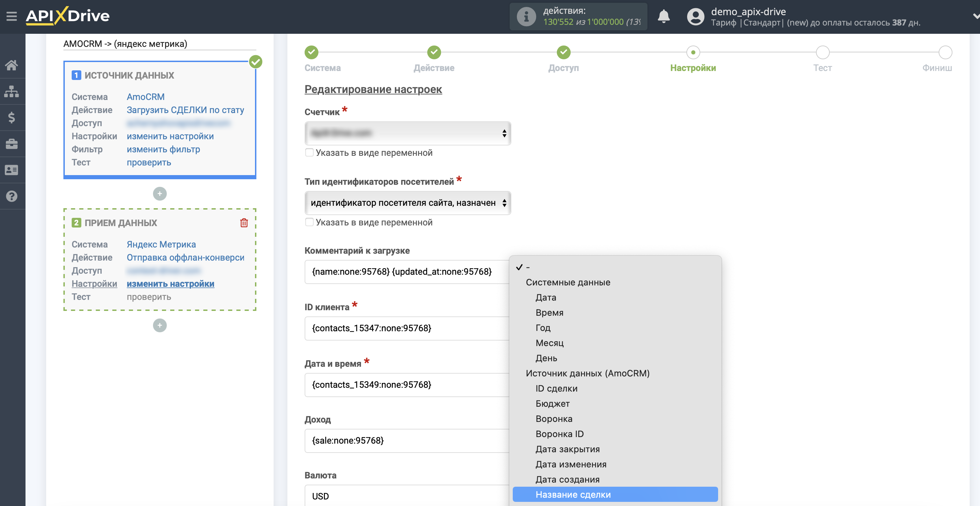The image size is (980, 506).
Task: Click green check on source block
Action: pos(256,62)
